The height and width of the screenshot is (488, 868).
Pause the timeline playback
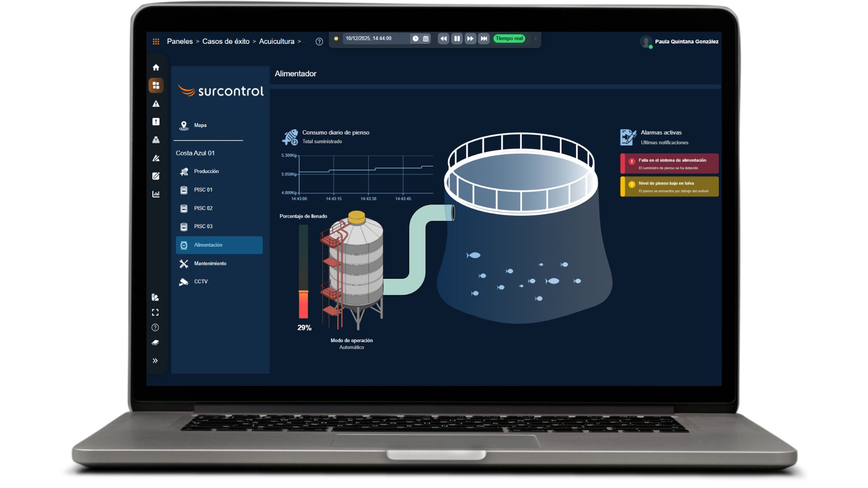[x=457, y=39]
